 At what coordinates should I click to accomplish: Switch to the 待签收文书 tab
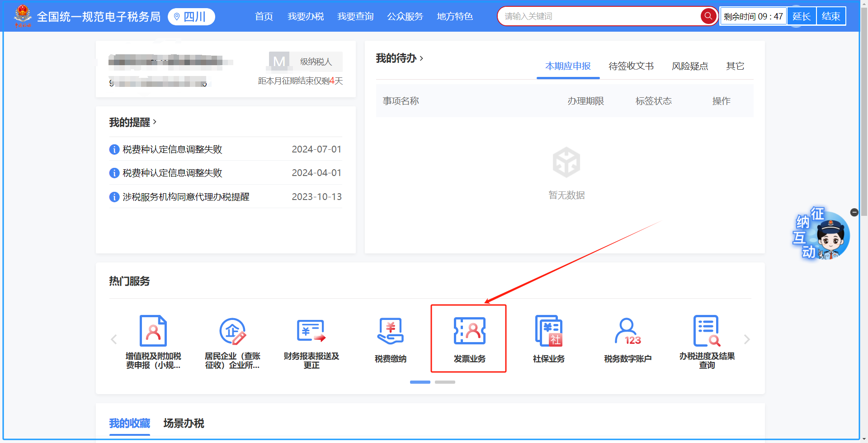(x=631, y=66)
